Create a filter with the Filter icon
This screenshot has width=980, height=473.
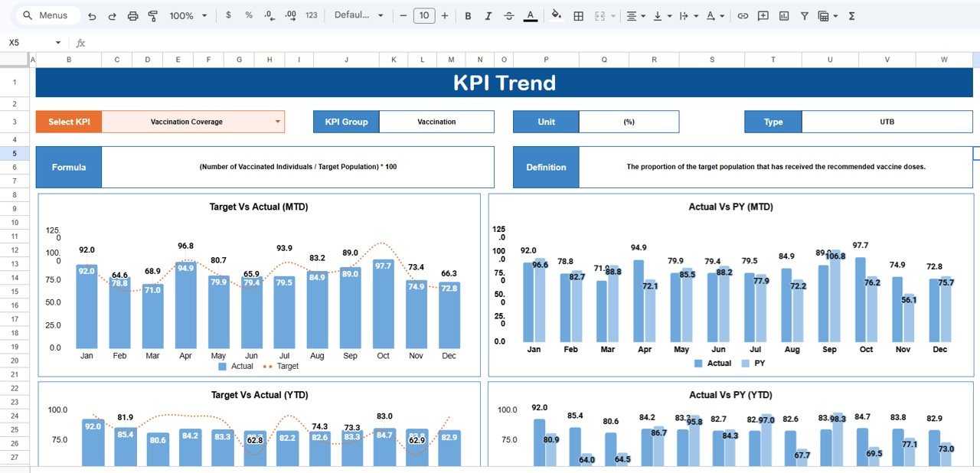click(x=804, y=15)
